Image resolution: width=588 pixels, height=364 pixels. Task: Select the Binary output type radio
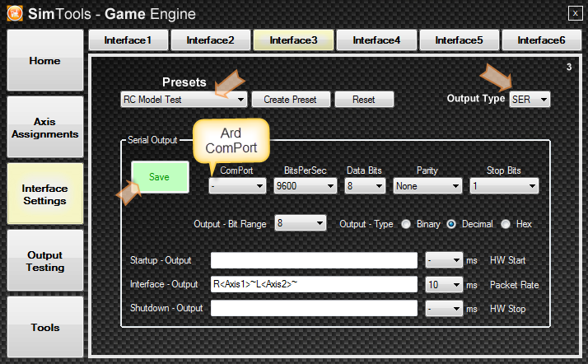(406, 224)
